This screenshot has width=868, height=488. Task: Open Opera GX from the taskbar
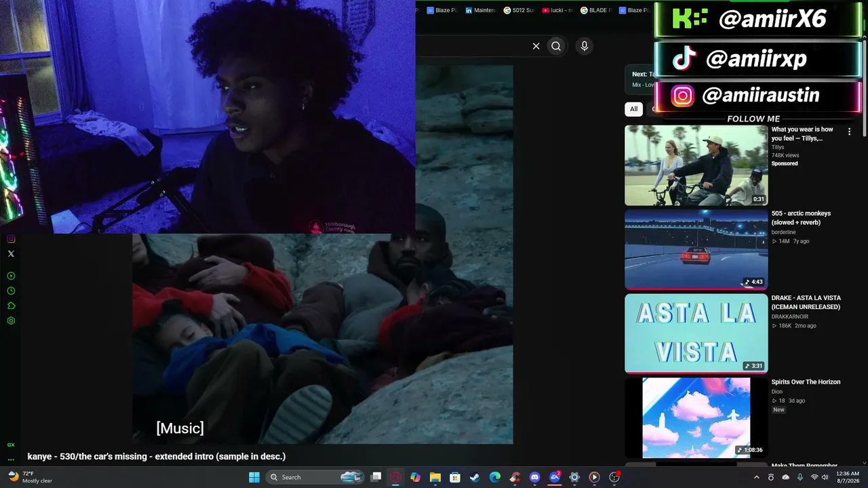(396, 477)
